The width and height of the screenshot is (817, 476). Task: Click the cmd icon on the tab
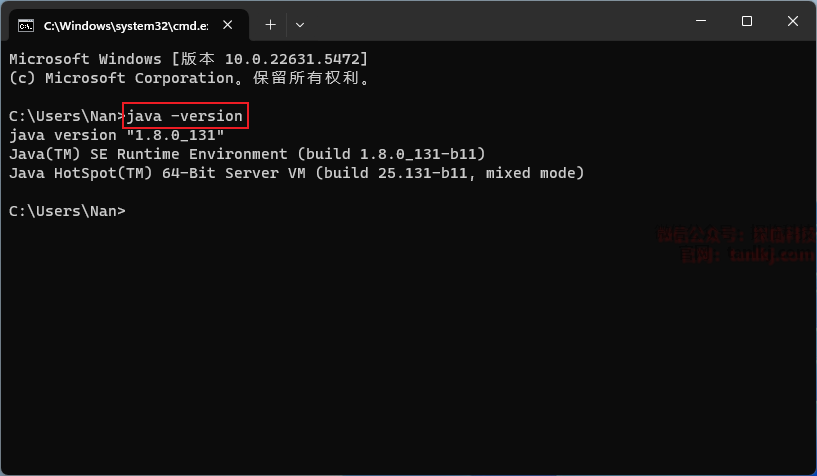click(x=26, y=23)
